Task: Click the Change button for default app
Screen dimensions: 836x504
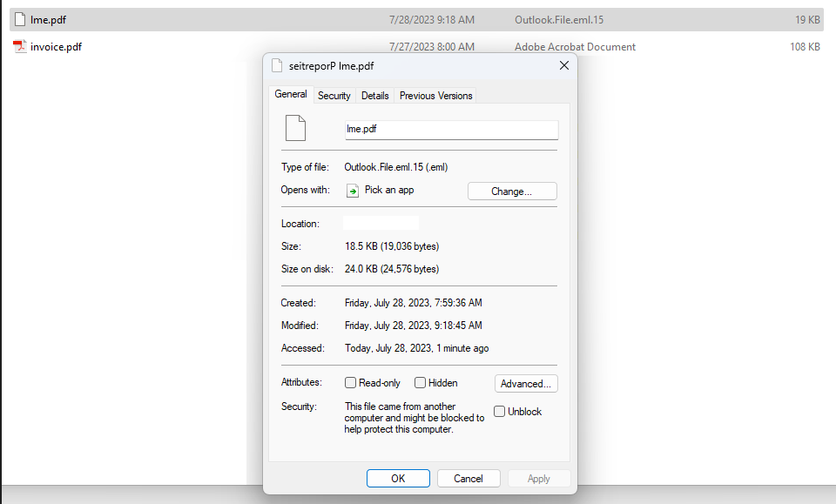Action: tap(512, 192)
